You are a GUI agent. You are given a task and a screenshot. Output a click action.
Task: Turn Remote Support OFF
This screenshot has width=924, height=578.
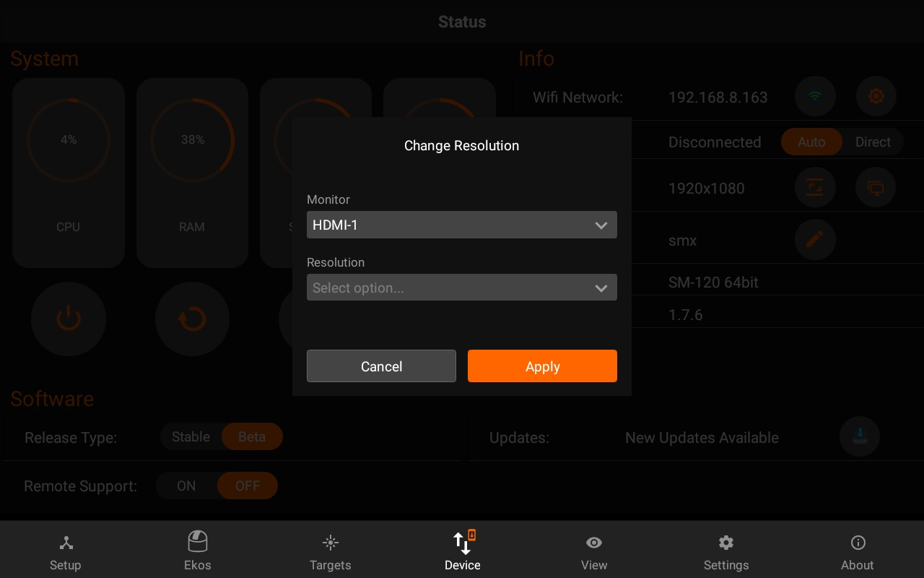click(248, 486)
